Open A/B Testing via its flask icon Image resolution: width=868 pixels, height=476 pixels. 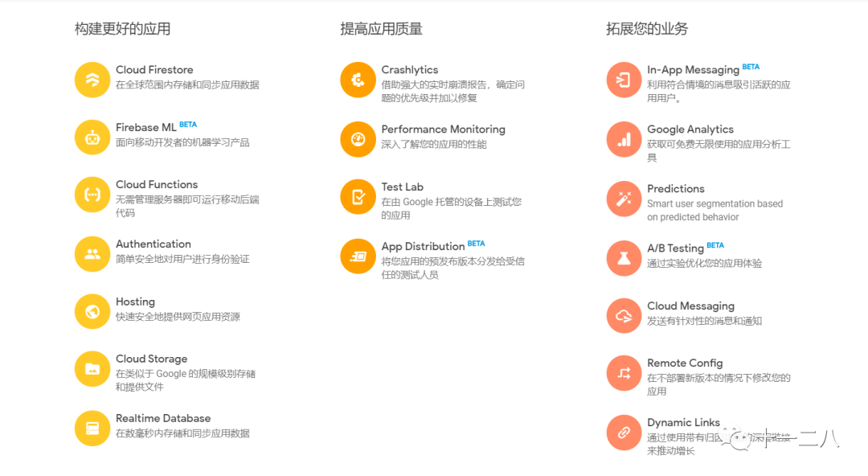624,257
